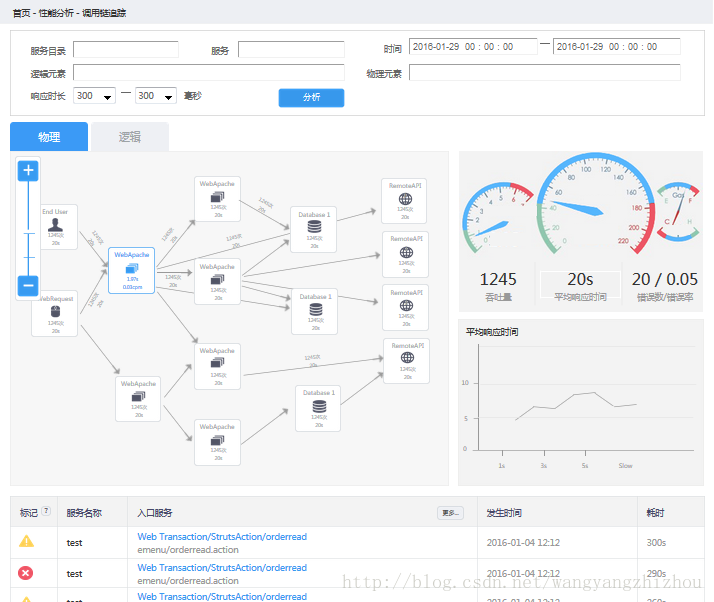This screenshot has height=602, width=714.
Task: Click the 性能分析 breadcrumb link
Action: click(x=56, y=13)
